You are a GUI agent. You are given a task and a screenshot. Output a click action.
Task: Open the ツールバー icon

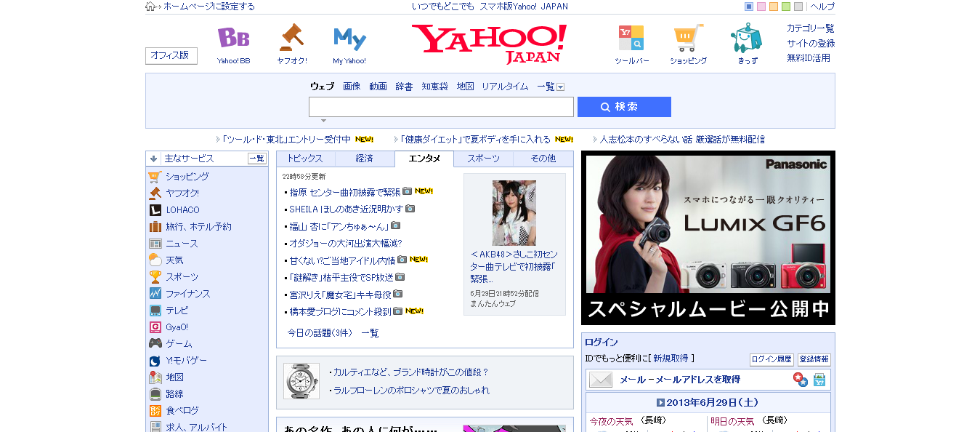tap(631, 38)
